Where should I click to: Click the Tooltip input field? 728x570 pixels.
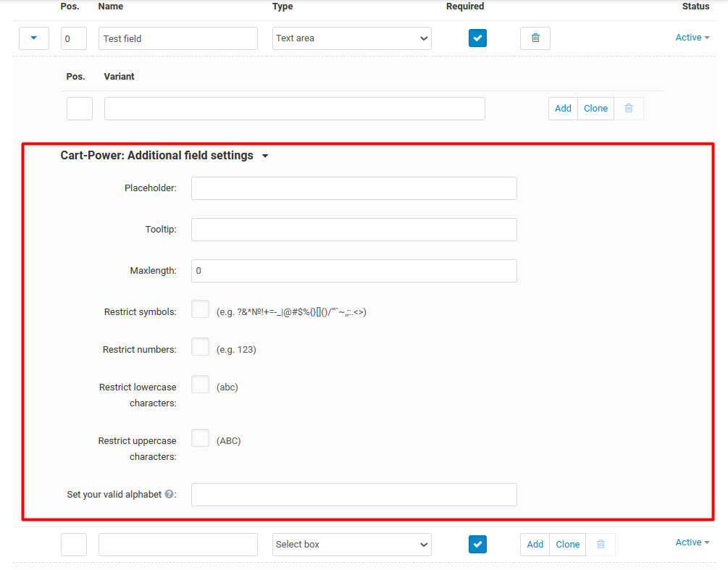coord(353,230)
